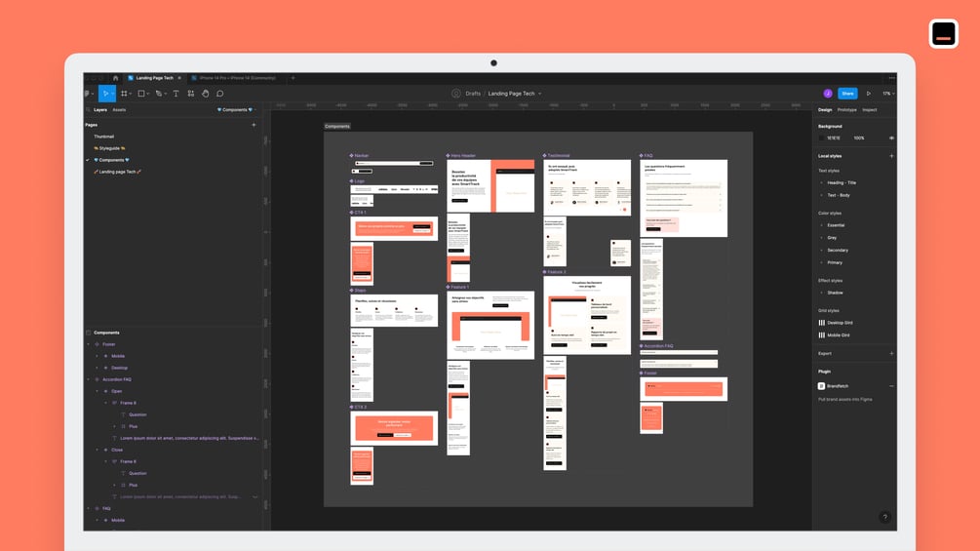Select the Move tool
980x551 pixels.
(x=105, y=94)
